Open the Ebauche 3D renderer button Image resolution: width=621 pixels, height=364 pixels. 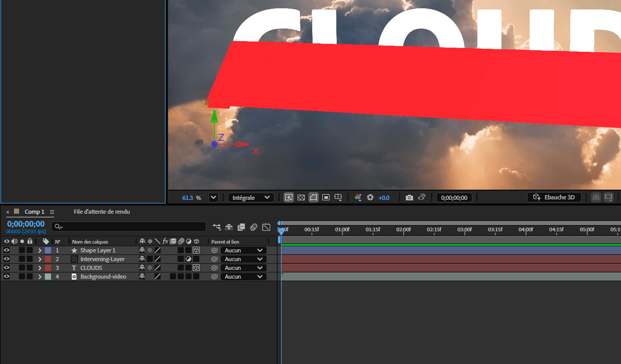554,197
